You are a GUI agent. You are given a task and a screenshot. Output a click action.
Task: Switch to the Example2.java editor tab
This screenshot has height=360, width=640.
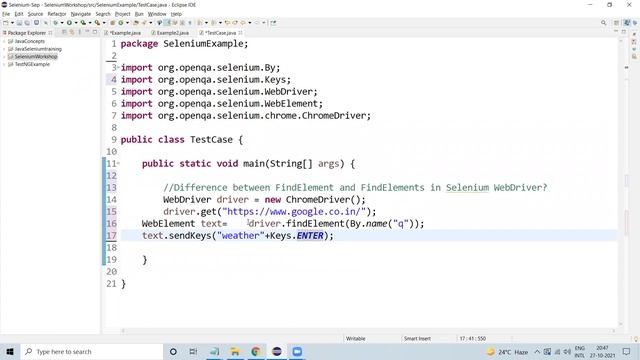pyautogui.click(x=170, y=33)
